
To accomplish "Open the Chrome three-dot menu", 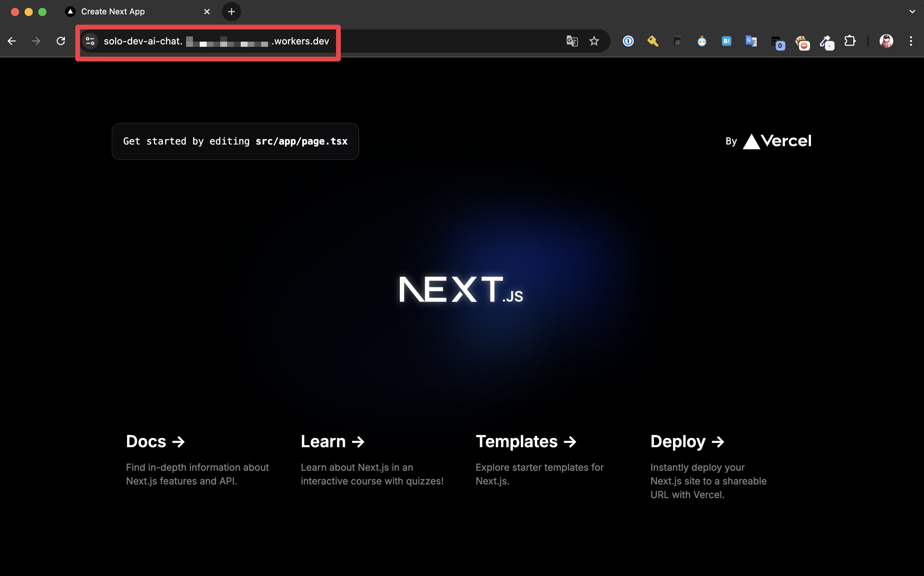I will (911, 41).
